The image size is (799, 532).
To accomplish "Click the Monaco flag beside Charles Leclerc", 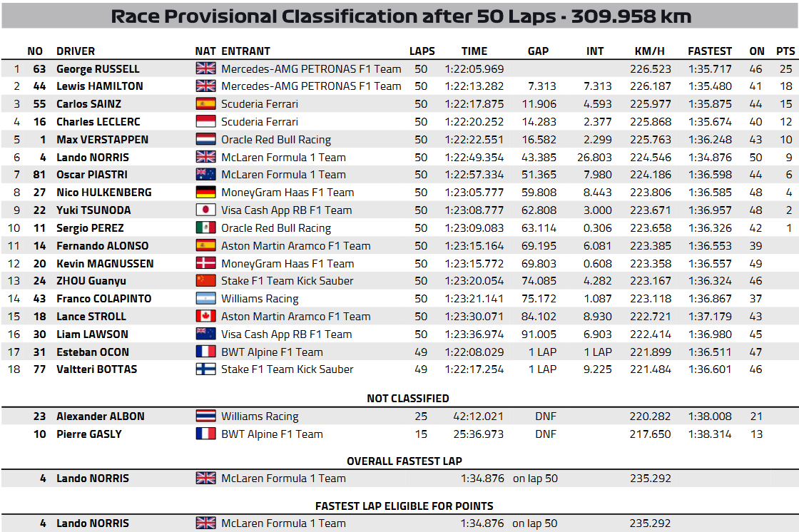I will pyautogui.click(x=205, y=122).
